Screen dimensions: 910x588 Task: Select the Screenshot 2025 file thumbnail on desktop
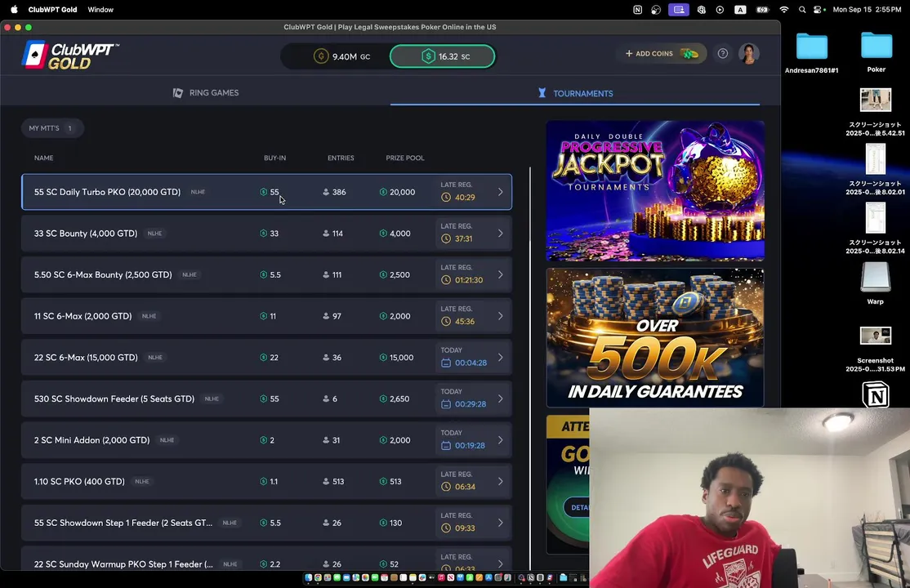pos(875,336)
